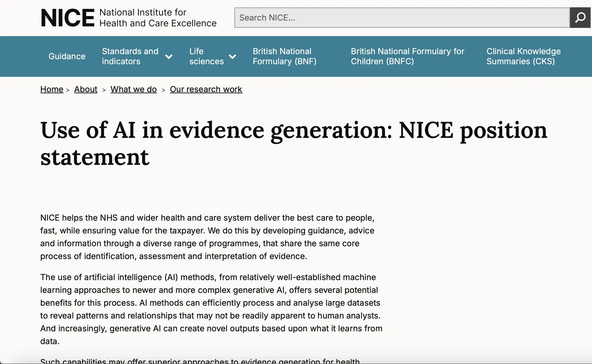Screen dimensions: 592x364
Task: Open Clinical Knowledge Summaries (CKS)
Action: point(524,56)
